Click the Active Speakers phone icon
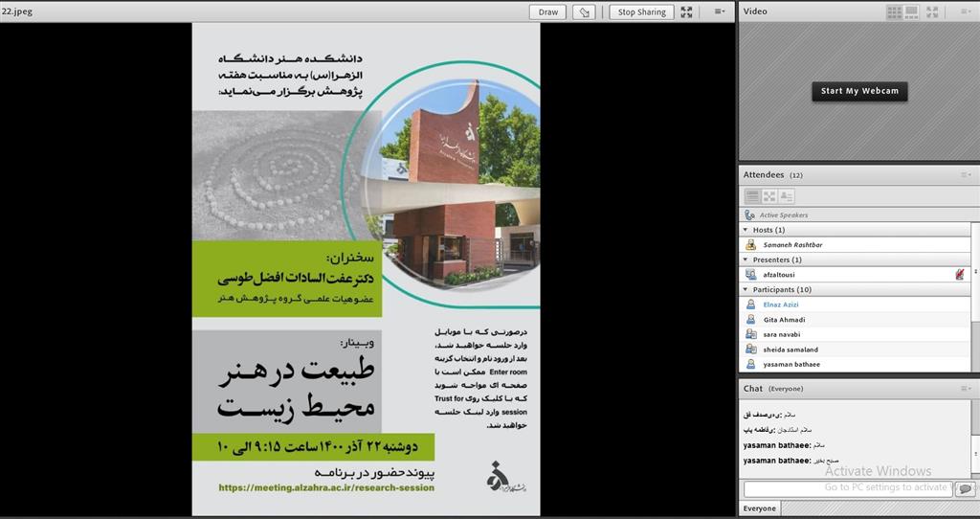Screen dimensions: 980x519 click(x=749, y=215)
